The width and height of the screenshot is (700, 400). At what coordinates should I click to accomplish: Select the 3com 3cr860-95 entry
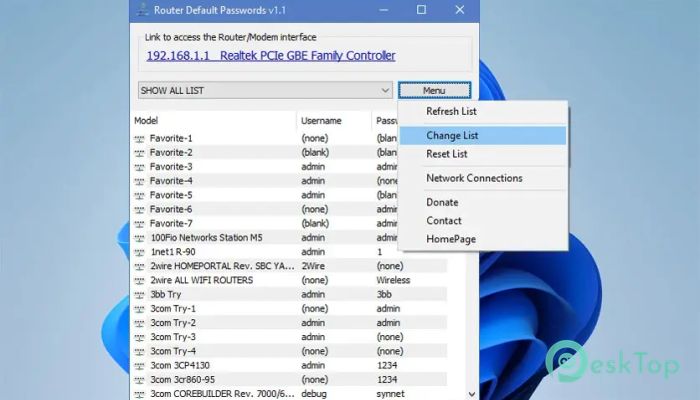(x=183, y=380)
